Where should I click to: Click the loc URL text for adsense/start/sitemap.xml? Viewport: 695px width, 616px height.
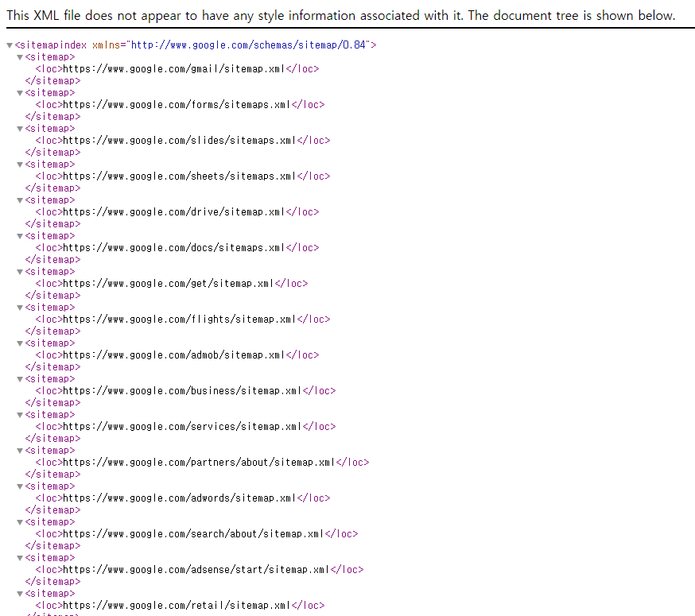click(196, 570)
